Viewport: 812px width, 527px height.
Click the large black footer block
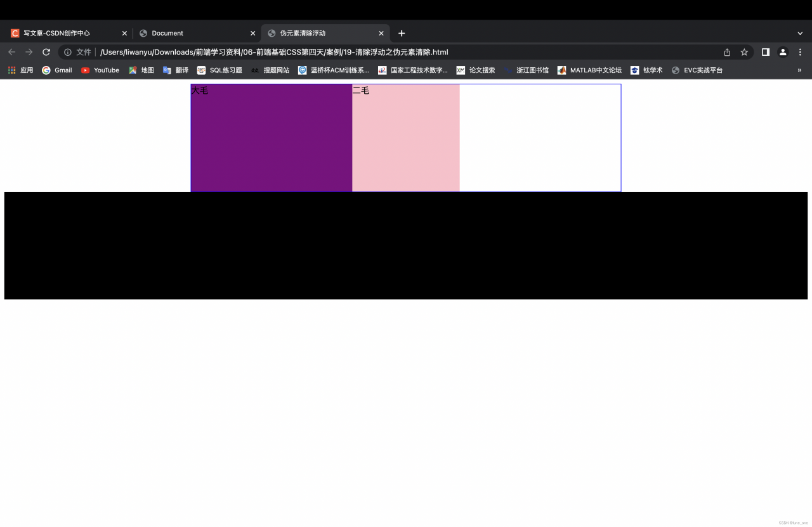point(406,245)
